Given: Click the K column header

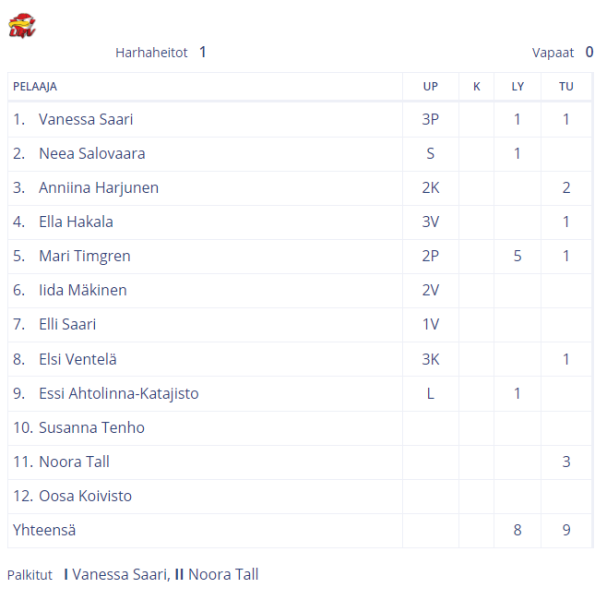Looking at the screenshot, I should pyautogui.click(x=476, y=86).
